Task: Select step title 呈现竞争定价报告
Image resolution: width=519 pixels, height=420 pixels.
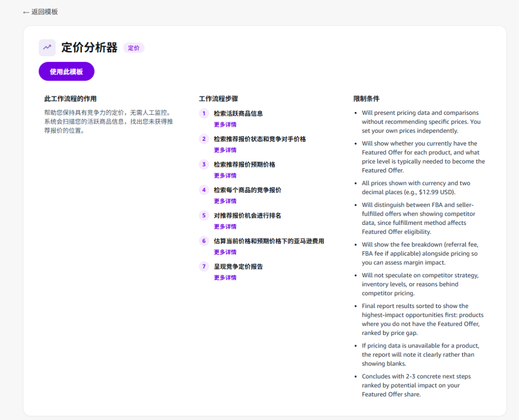Action: point(238,266)
